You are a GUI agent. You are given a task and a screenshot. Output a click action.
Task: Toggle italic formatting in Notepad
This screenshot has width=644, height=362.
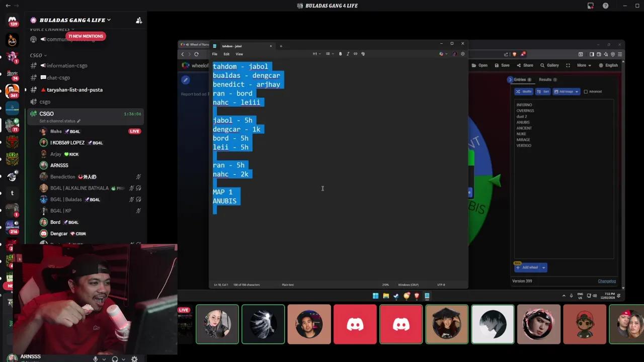348,54
